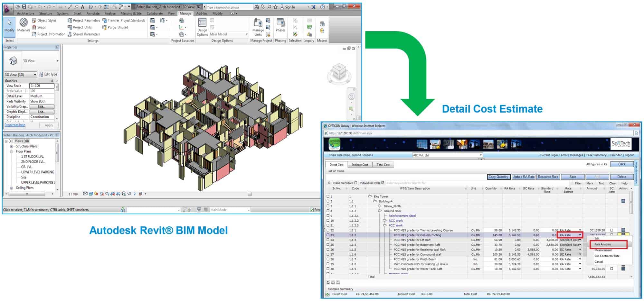Check the row 26 Retaining Wall Raft checkbox
This screenshot has height=301, width=644.
click(x=328, y=250)
